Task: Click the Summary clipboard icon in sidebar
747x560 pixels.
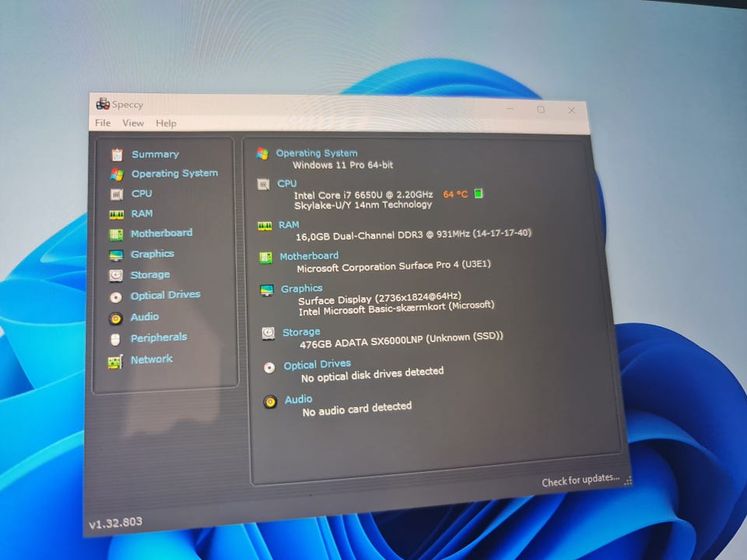Action: (x=117, y=155)
